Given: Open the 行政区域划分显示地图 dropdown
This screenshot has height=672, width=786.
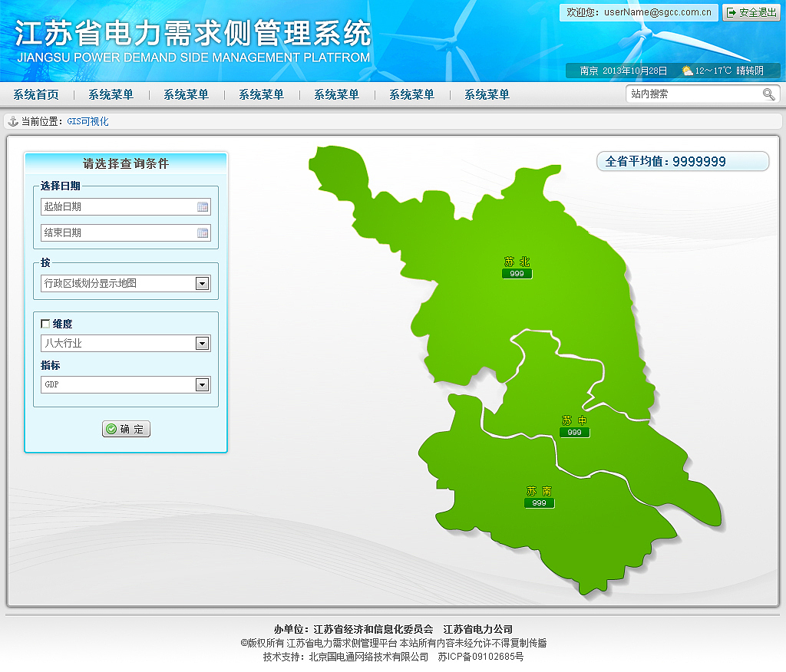Looking at the screenshot, I should click(x=202, y=283).
